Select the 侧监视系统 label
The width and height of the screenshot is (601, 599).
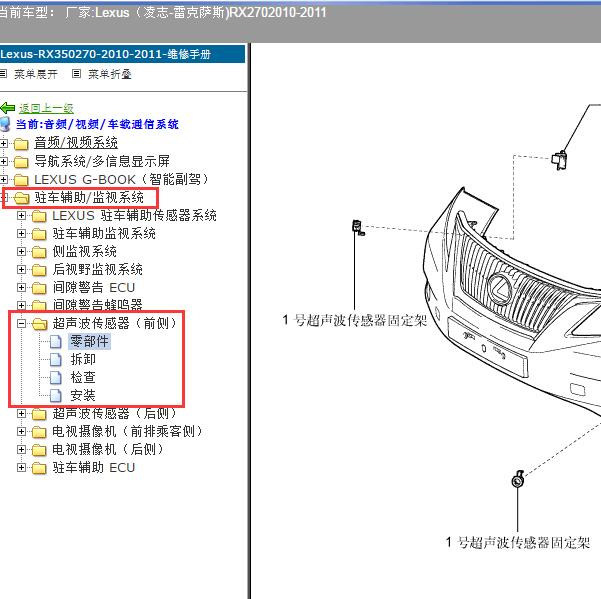tap(84, 251)
